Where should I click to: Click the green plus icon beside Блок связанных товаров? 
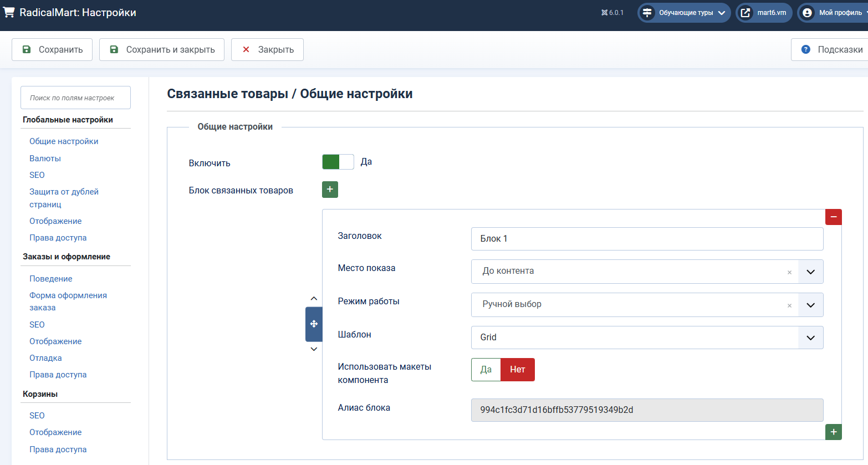(330, 190)
